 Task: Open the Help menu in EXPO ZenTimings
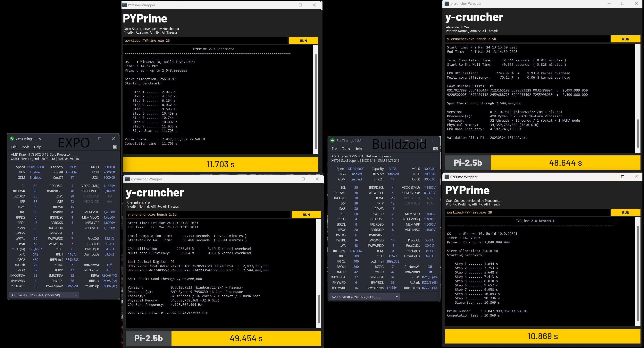(x=38, y=147)
